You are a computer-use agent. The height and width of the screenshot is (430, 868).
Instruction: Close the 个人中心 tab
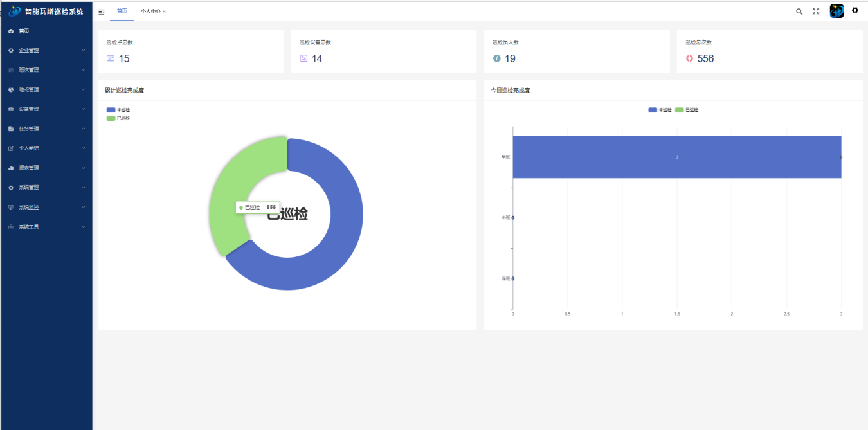point(165,12)
